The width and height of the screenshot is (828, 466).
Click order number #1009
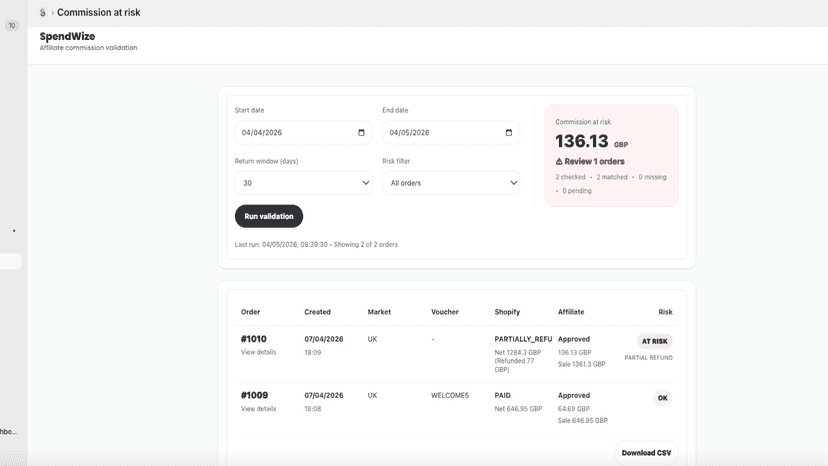pos(255,395)
